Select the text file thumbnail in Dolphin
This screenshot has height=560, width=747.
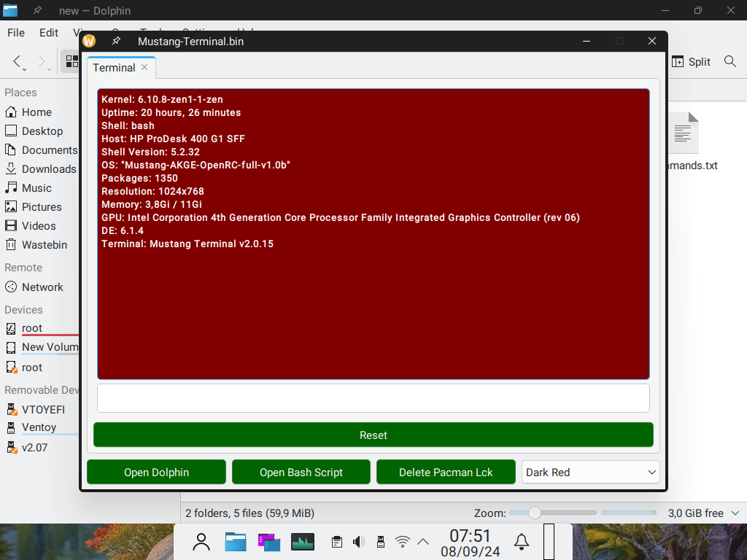point(684,133)
